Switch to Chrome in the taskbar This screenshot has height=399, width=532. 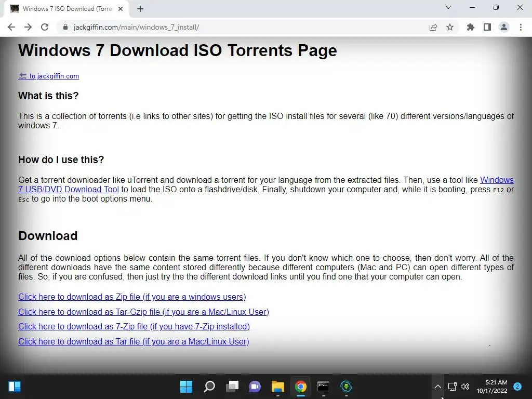coord(301,387)
